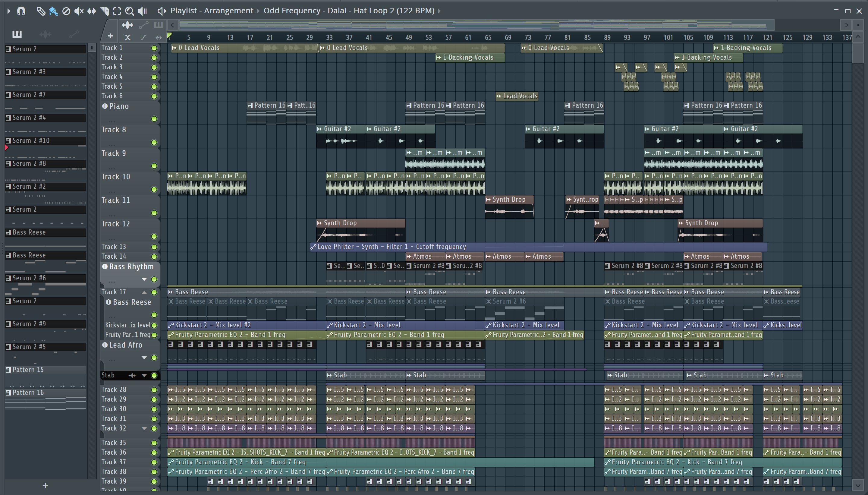Screen dimensions: 868x495
Task: Toggle the magnet snap icon
Action: pyautogui.click(x=21, y=11)
